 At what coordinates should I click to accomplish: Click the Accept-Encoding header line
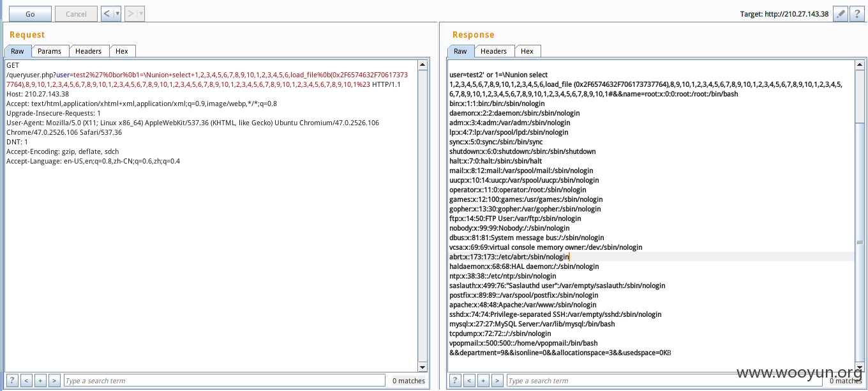(x=63, y=151)
